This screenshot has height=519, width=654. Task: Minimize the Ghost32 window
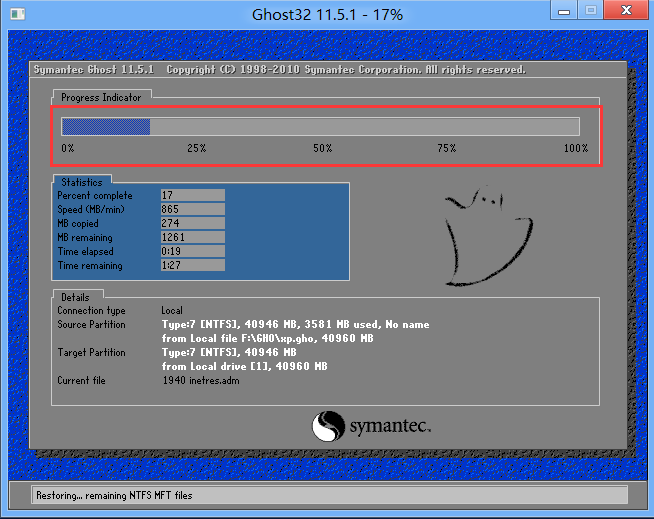(x=563, y=12)
